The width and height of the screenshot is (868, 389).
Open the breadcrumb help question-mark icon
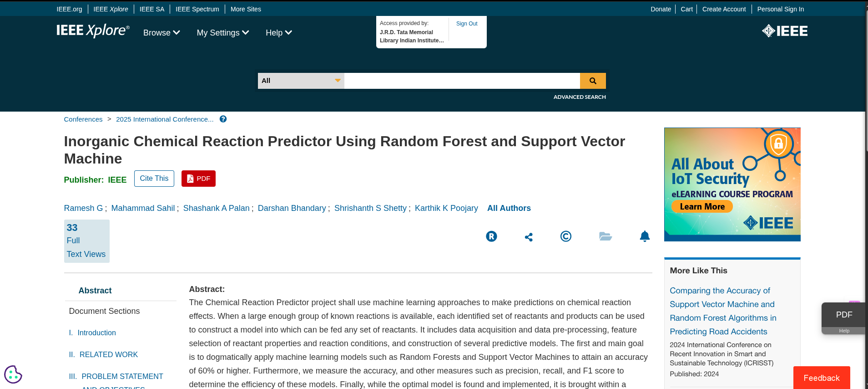coord(223,119)
